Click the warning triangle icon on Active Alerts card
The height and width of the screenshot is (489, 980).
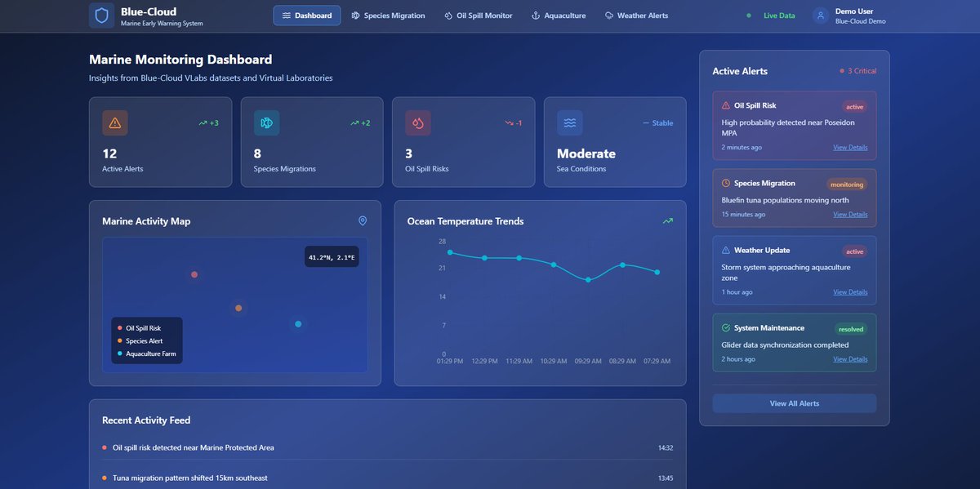(x=114, y=122)
